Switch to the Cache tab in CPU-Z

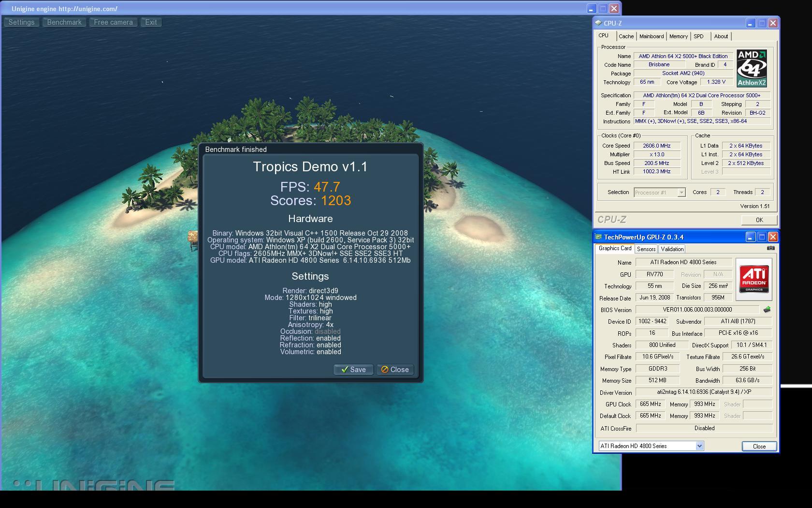click(x=626, y=36)
